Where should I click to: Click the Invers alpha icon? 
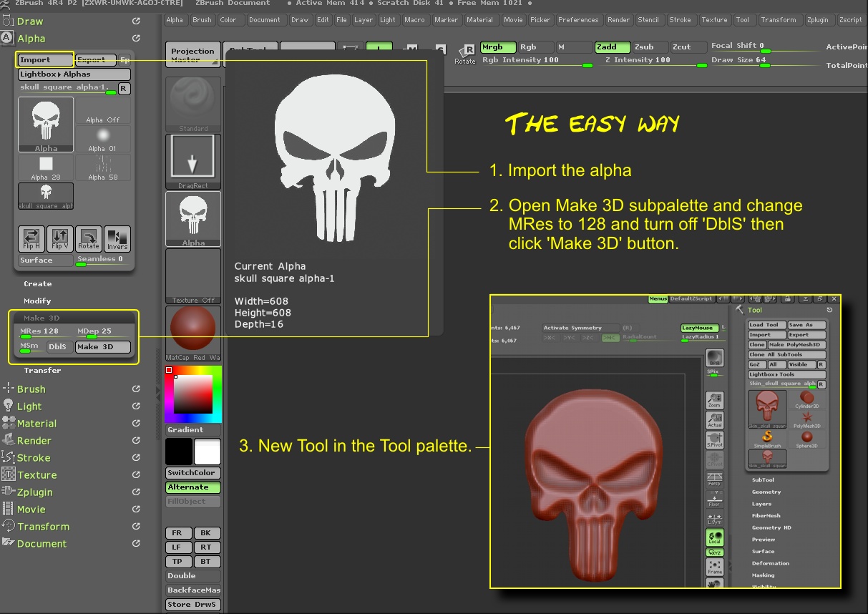point(117,238)
